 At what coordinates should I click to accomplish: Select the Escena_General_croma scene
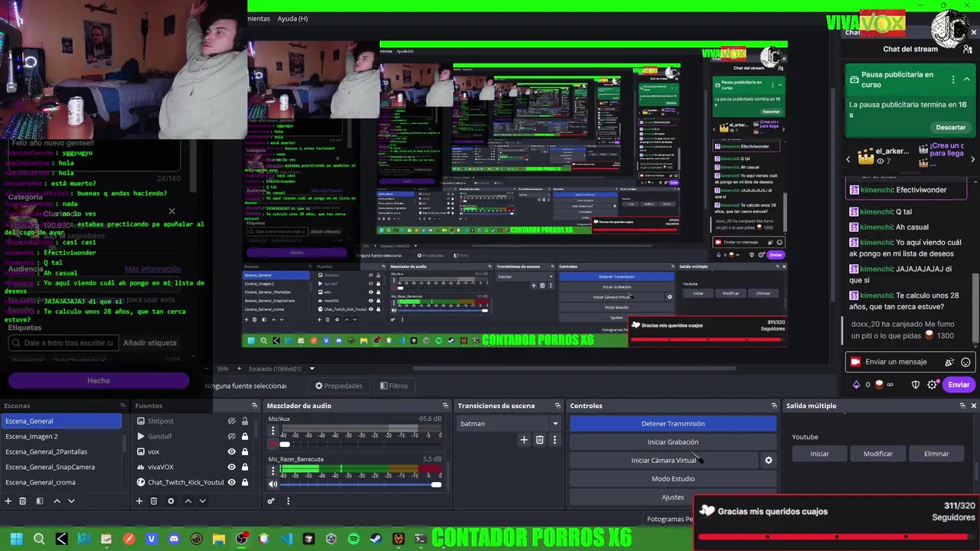point(61,482)
